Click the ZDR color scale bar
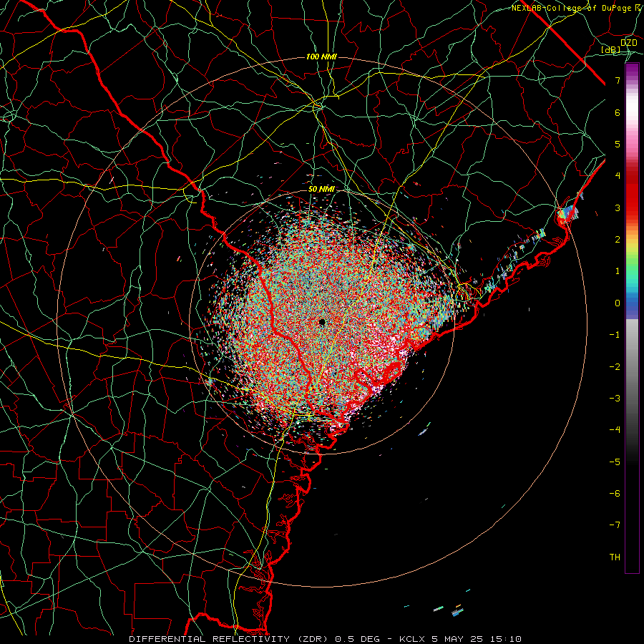Image resolution: width=644 pixels, height=644 pixels. (632, 318)
